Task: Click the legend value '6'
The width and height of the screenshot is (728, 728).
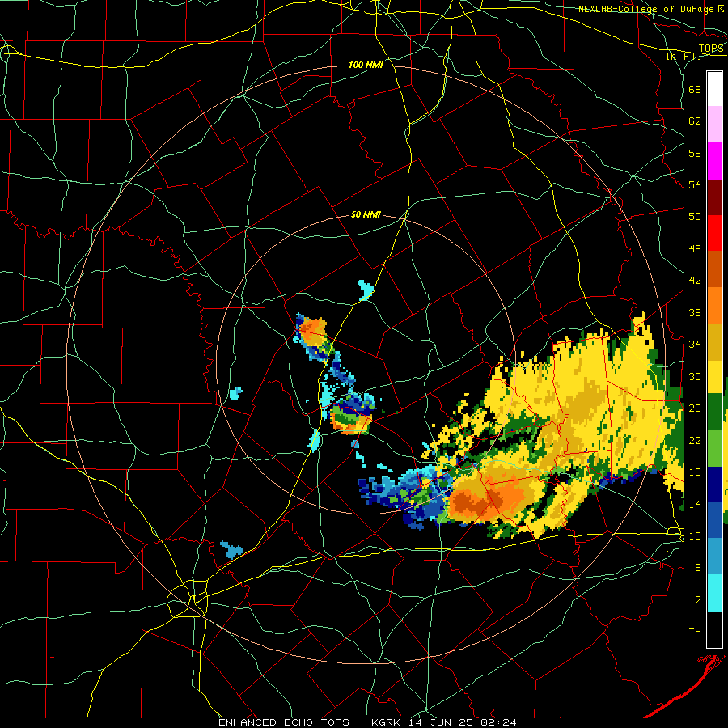Action: (698, 568)
